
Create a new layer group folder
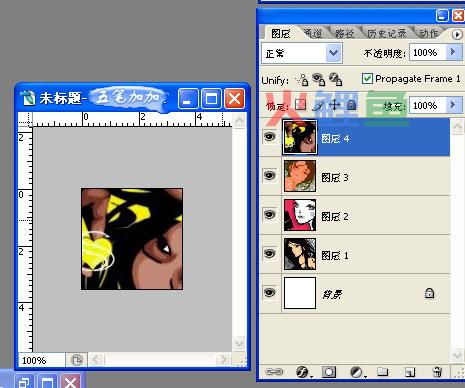pos(382,371)
